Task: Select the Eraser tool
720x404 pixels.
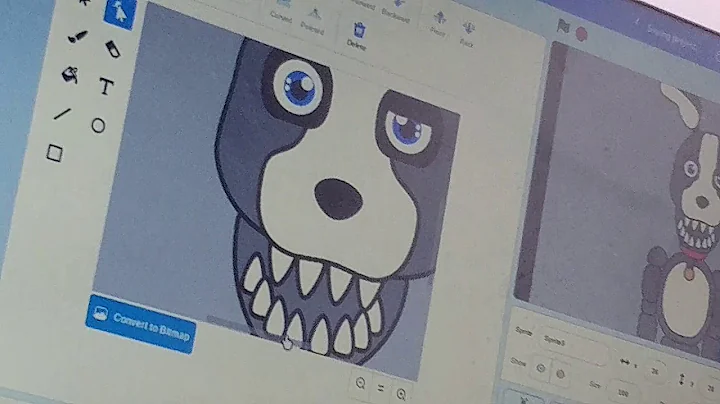Action: coord(112,49)
